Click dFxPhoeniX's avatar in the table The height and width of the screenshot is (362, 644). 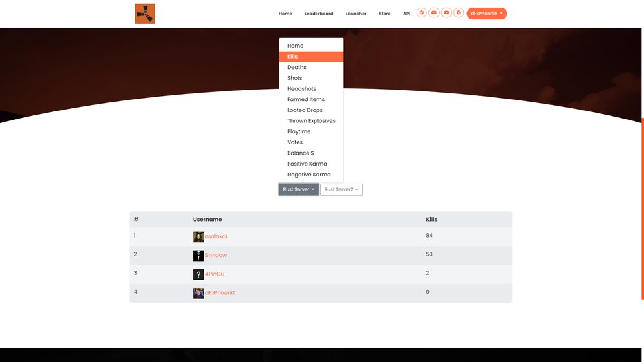pos(198,293)
